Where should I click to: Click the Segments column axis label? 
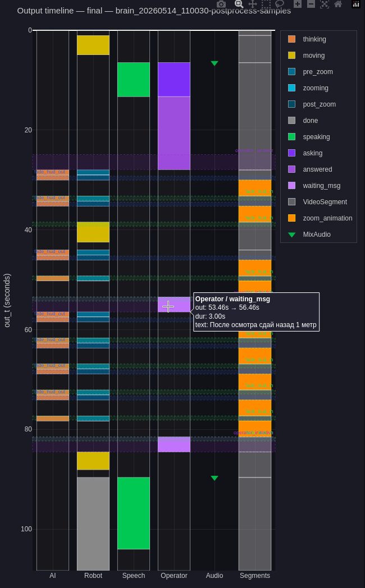click(x=255, y=576)
